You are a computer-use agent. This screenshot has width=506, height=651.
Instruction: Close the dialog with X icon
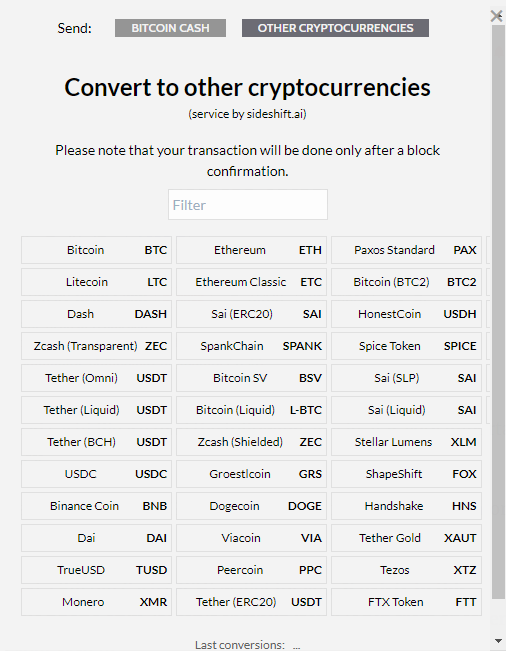(x=496, y=16)
